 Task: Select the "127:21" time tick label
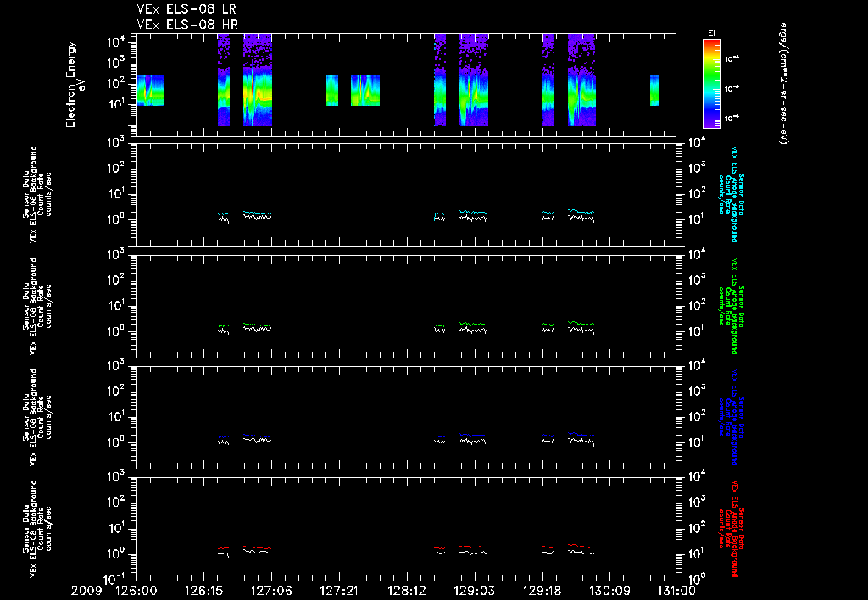tap(339, 592)
